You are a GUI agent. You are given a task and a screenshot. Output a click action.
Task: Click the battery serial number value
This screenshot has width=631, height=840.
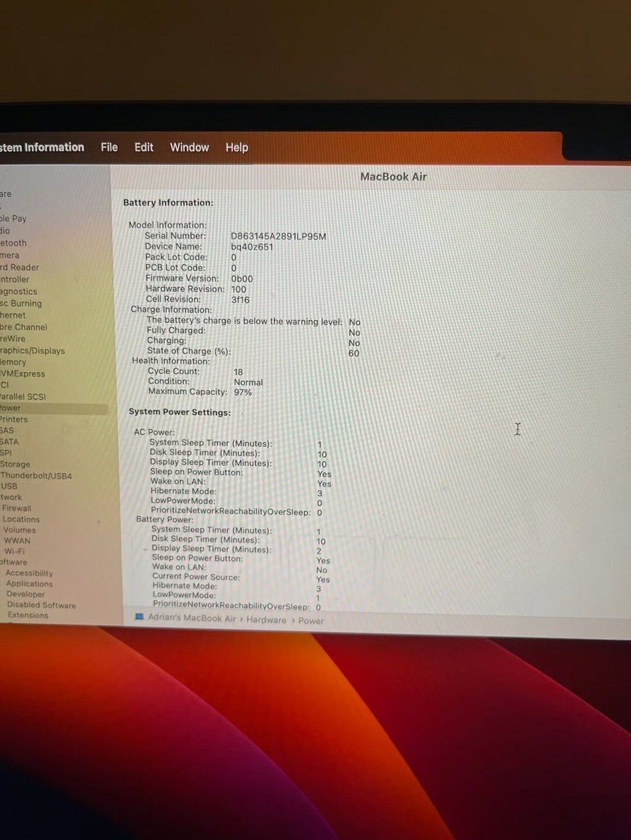(x=278, y=236)
